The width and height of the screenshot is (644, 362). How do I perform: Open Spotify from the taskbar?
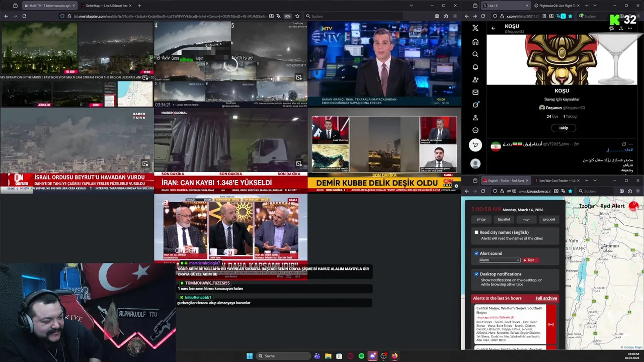(x=361, y=356)
